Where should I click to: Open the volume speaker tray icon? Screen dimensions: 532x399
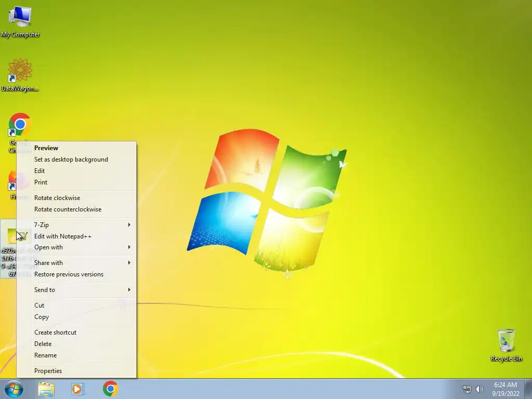[480, 389]
